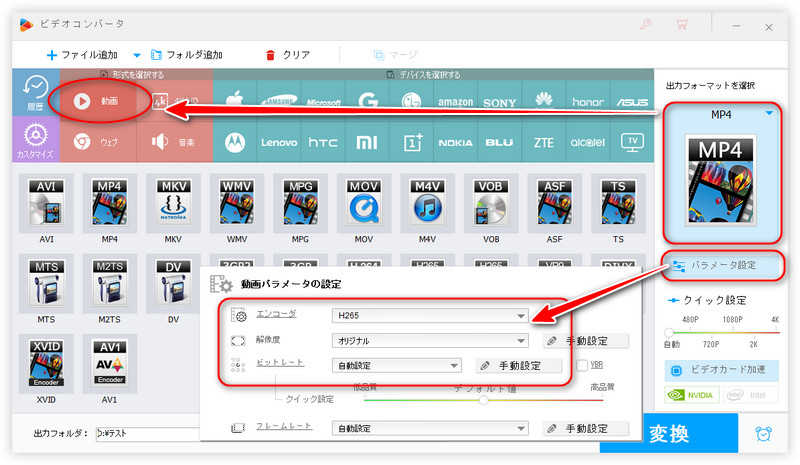Choose the AV1 encoder format icon
Viewport: 800px width, 465px height.
point(109,364)
